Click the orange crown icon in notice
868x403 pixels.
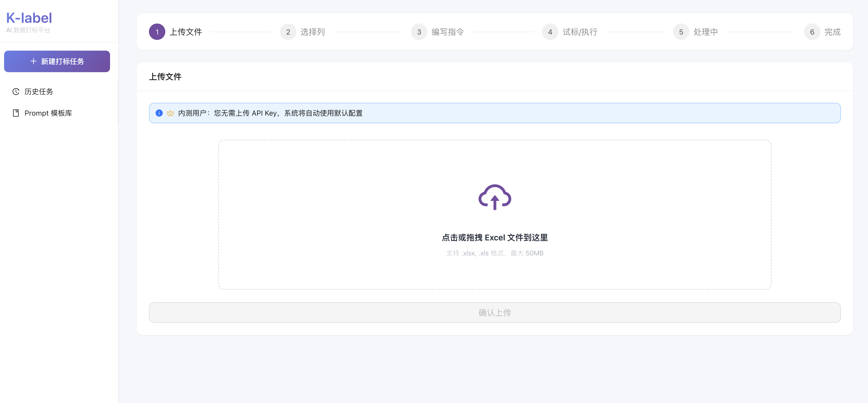point(170,113)
